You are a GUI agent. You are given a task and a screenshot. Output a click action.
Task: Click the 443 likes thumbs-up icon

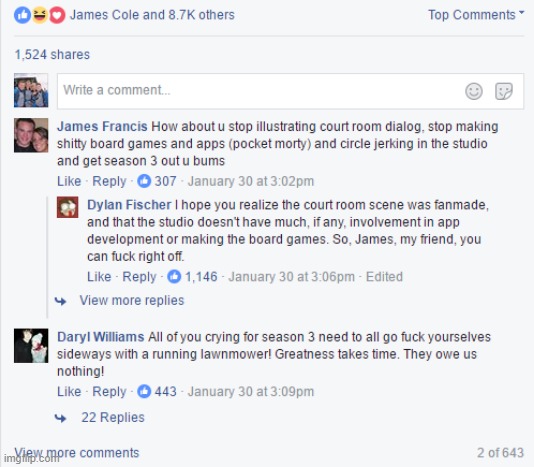pos(144,391)
